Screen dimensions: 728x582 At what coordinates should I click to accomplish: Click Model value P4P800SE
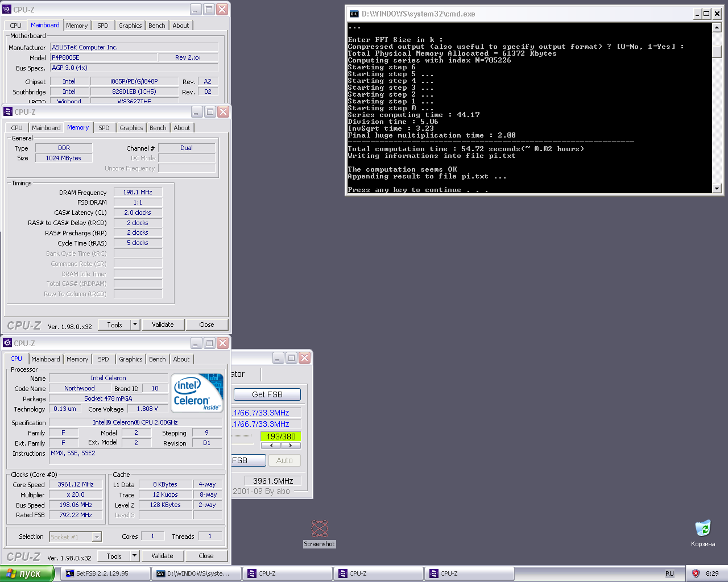click(104, 57)
